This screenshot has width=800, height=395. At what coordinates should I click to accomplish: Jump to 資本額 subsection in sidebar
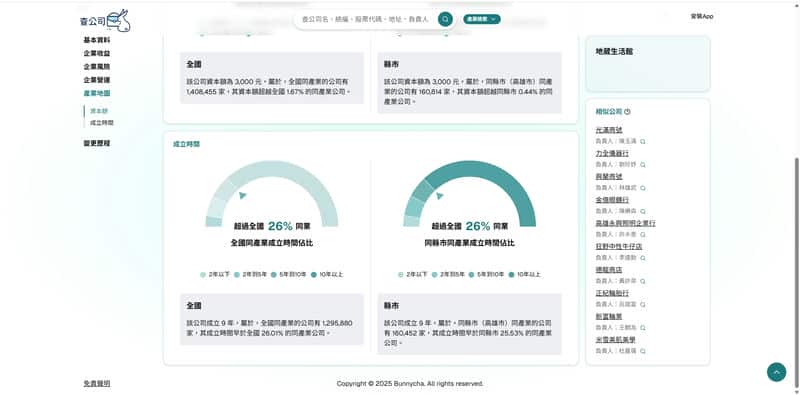pyautogui.click(x=99, y=111)
